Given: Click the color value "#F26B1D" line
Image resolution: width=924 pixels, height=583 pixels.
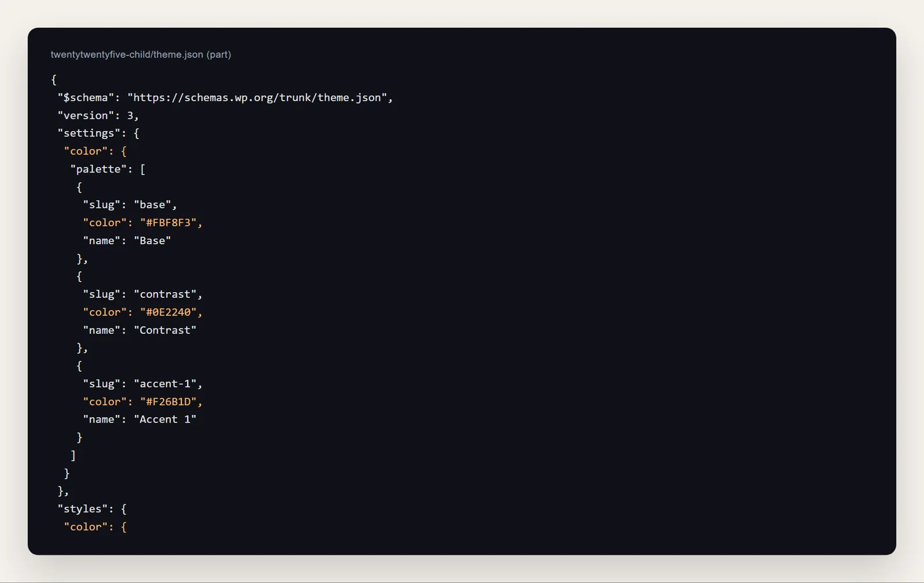Looking at the screenshot, I should pos(143,402).
